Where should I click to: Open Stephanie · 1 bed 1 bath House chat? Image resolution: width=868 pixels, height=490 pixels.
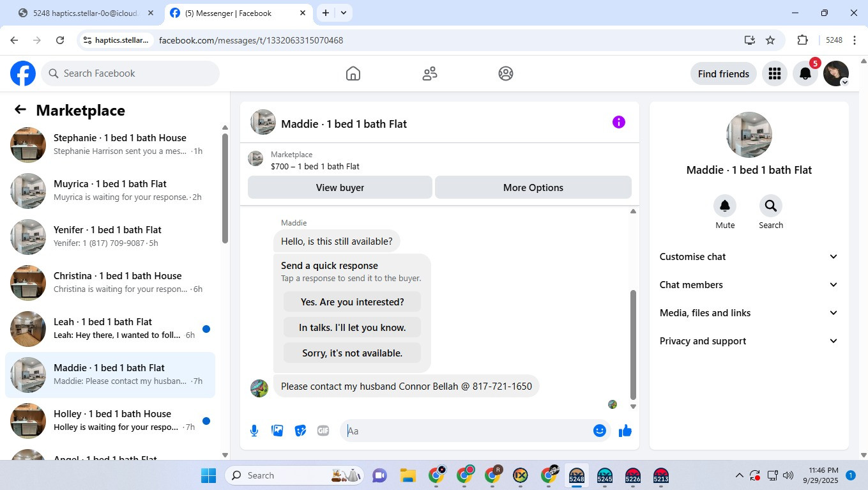tap(110, 145)
